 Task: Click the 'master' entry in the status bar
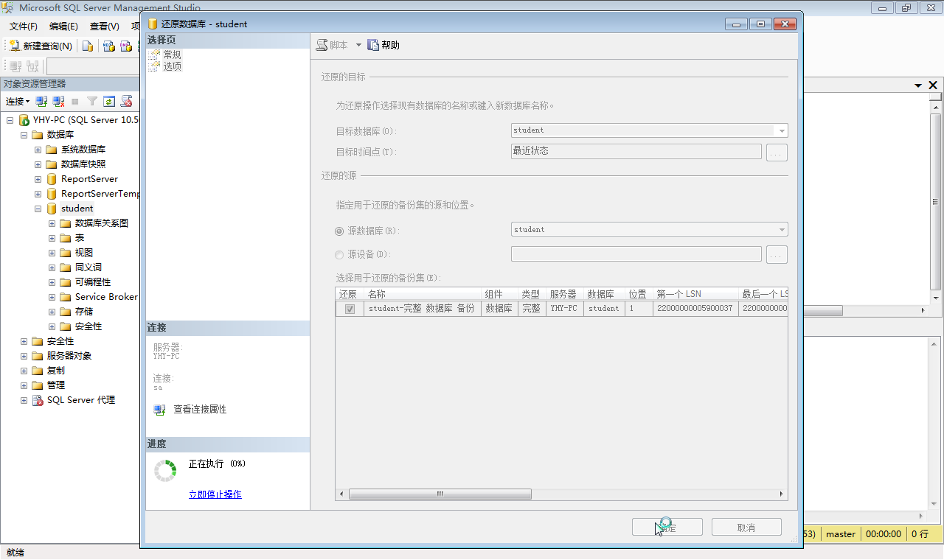click(x=841, y=534)
